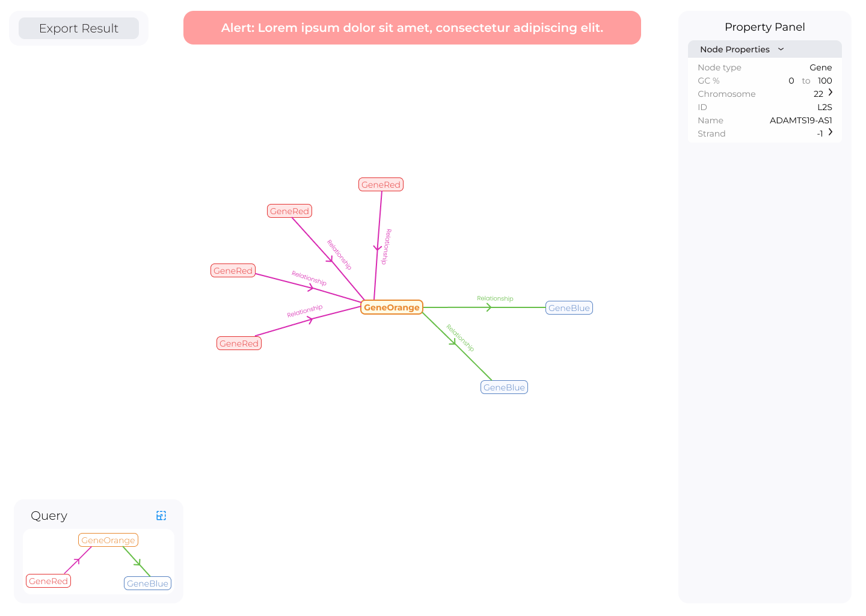Click the GC % maximum value 100

click(825, 81)
